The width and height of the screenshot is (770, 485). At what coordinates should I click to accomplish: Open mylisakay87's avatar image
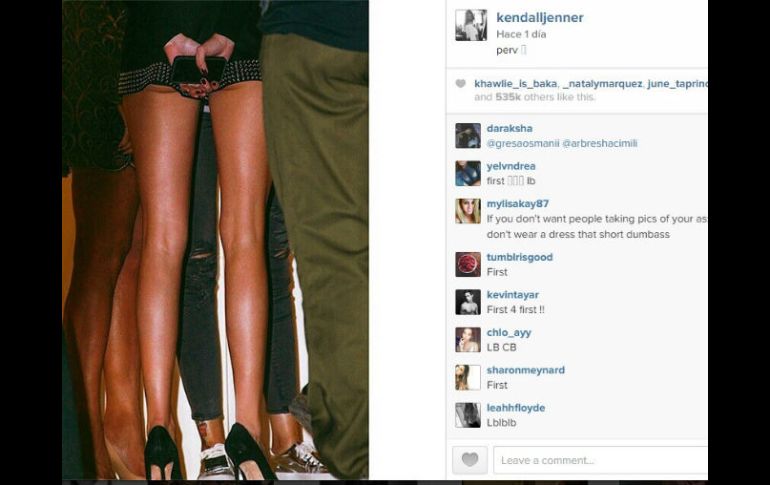pos(468,211)
